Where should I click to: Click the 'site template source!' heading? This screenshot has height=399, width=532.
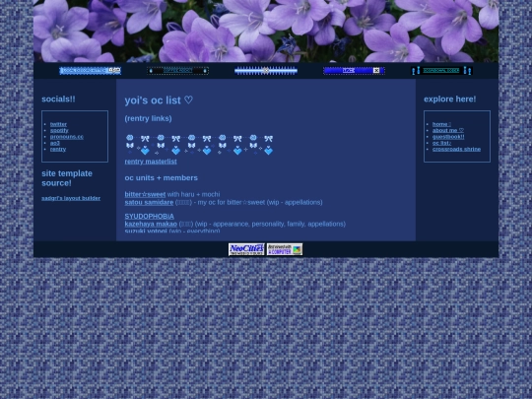[67, 178]
